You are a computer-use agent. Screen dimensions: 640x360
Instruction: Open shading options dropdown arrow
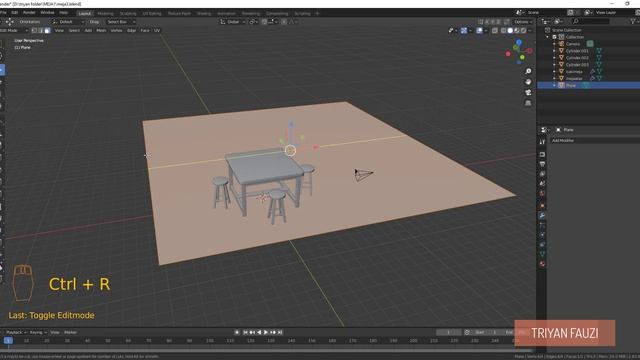[x=530, y=31]
